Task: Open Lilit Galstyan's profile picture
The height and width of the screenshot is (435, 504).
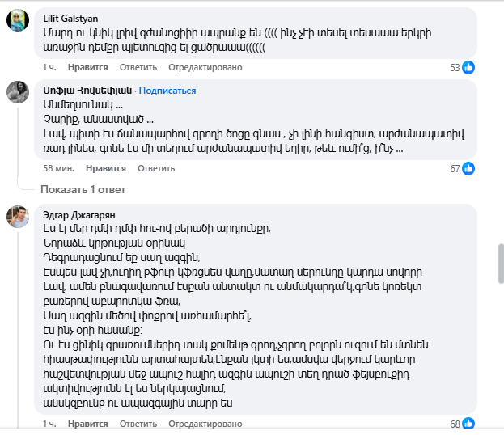Action: pos(19,20)
